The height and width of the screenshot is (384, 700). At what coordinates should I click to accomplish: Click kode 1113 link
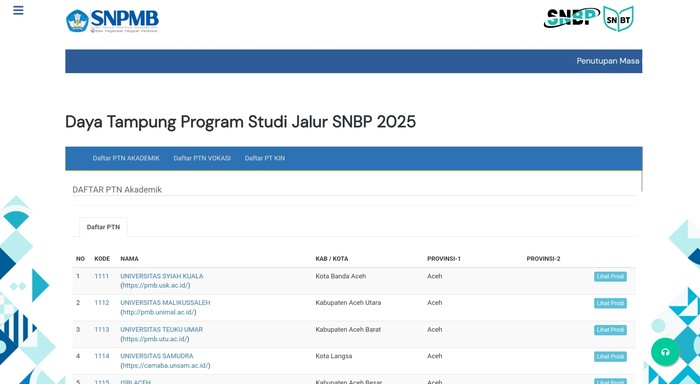[101, 329]
